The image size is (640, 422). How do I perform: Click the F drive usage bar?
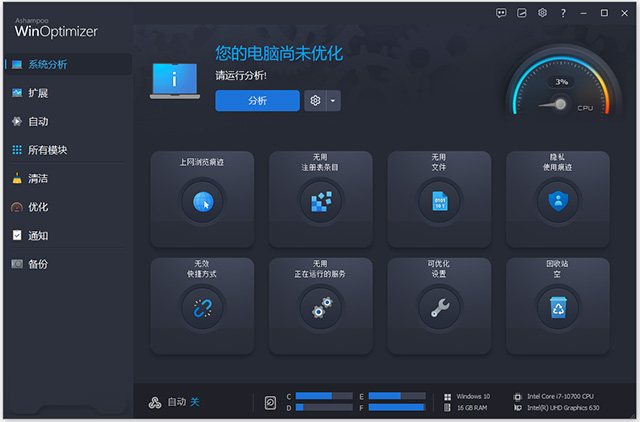coord(397,407)
